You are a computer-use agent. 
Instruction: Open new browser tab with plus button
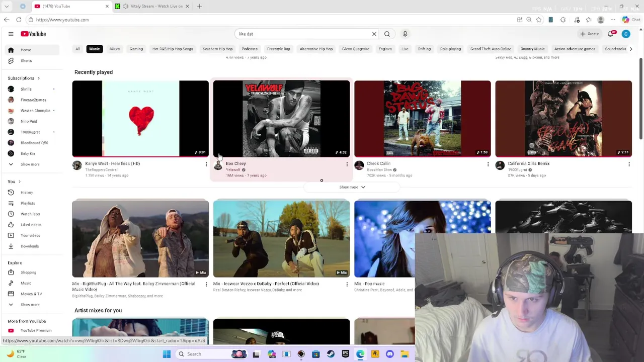199,6
